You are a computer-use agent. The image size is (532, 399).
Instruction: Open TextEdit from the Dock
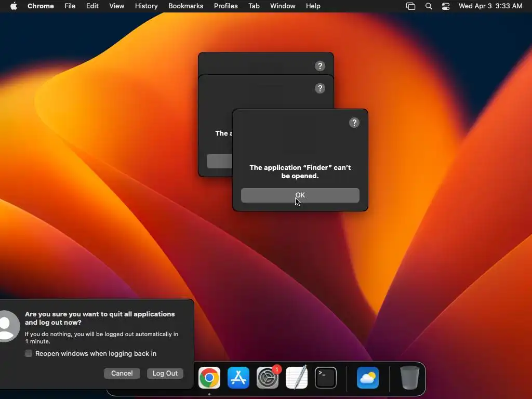tap(297, 377)
